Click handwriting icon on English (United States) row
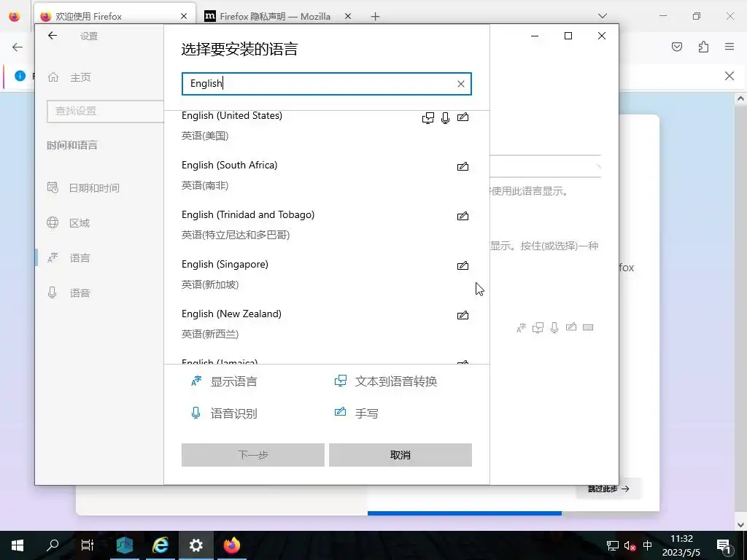This screenshot has width=747, height=560. [x=462, y=117]
